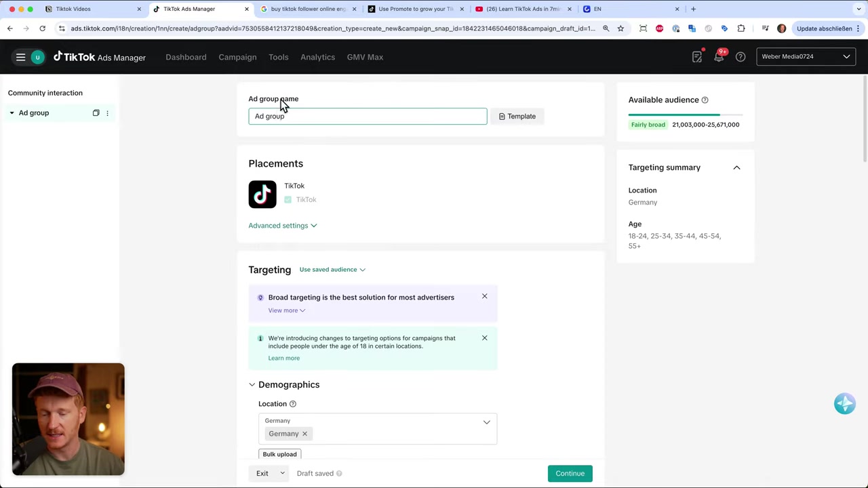This screenshot has height=488, width=868.
Task: Click the Continue button
Action: pos(570,474)
